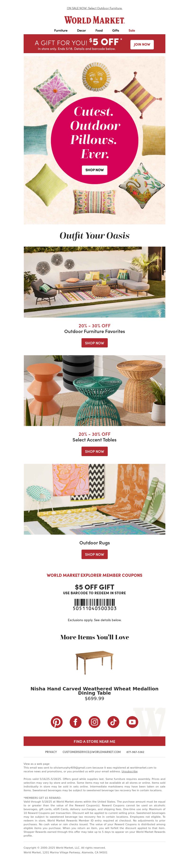This screenshot has height=868, width=189.
Task: Open the On Sale Now top link
Action: point(94,8)
